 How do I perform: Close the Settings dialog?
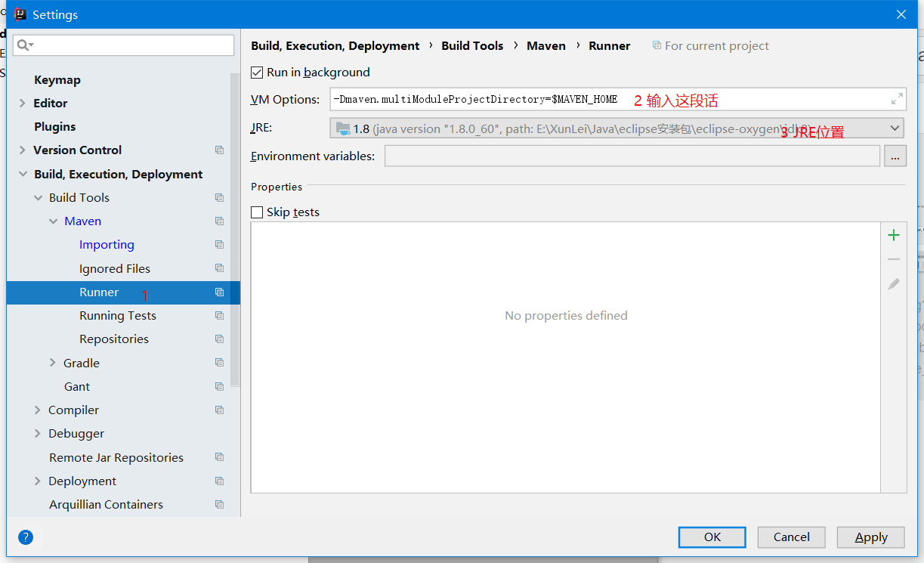click(x=901, y=14)
